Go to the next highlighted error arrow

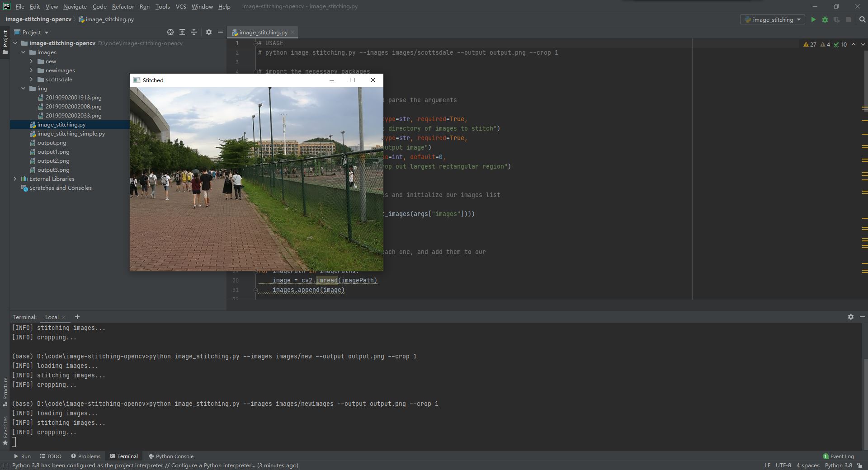tap(863, 44)
